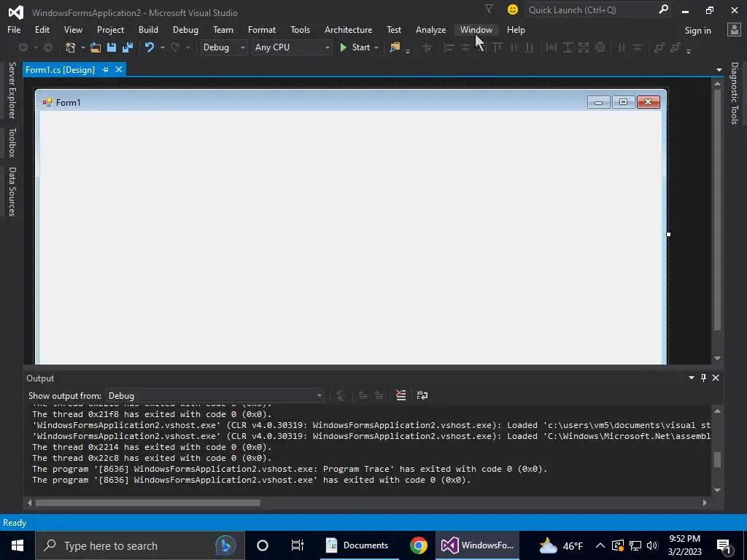Click the New Project toolbar icon
The image size is (747, 560).
[71, 47]
